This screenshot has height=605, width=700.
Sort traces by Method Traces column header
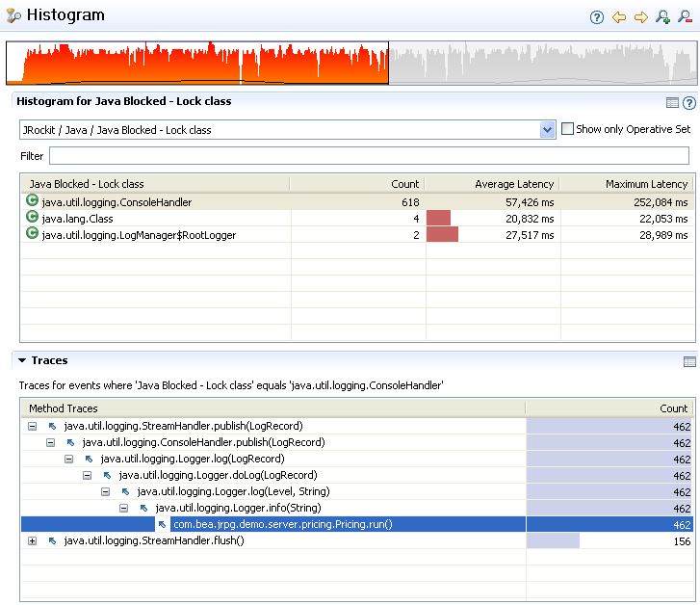273,408
